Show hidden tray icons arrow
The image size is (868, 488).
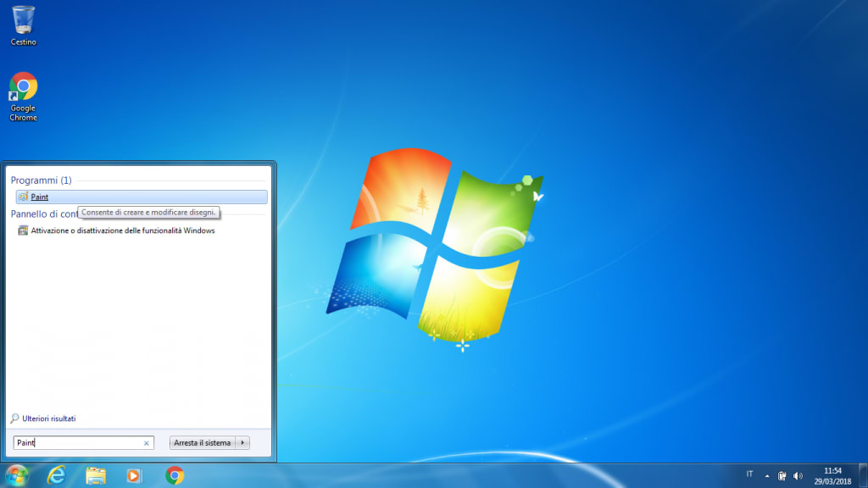tap(766, 476)
